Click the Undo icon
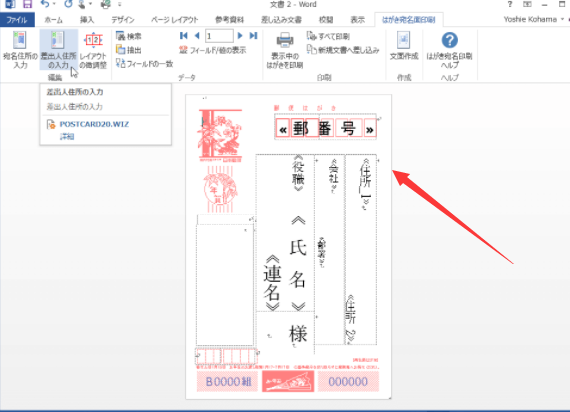 point(45,4)
